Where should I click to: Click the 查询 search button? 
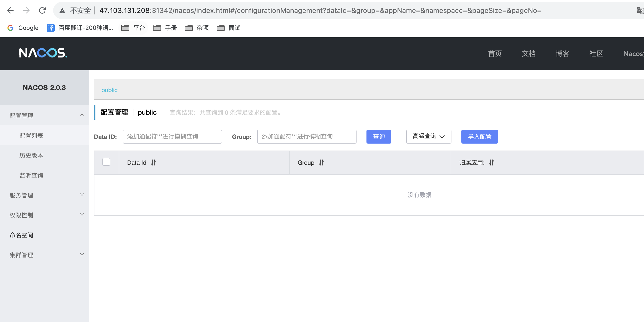click(379, 136)
